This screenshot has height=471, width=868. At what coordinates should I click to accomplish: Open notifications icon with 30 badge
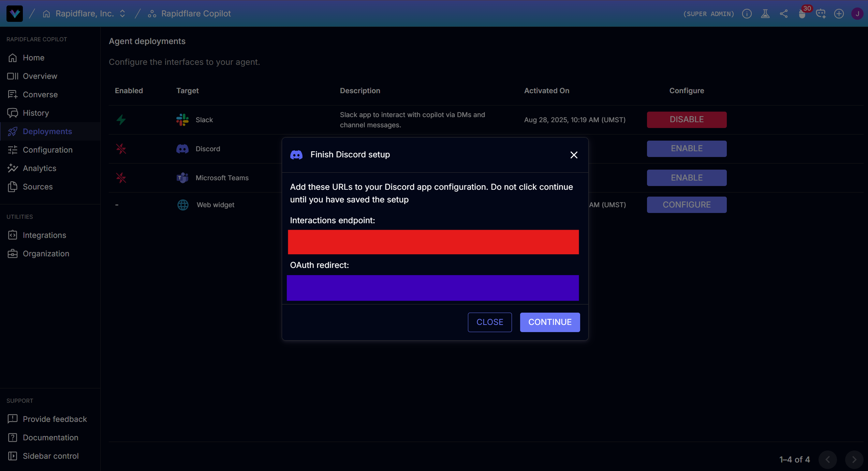(x=802, y=14)
